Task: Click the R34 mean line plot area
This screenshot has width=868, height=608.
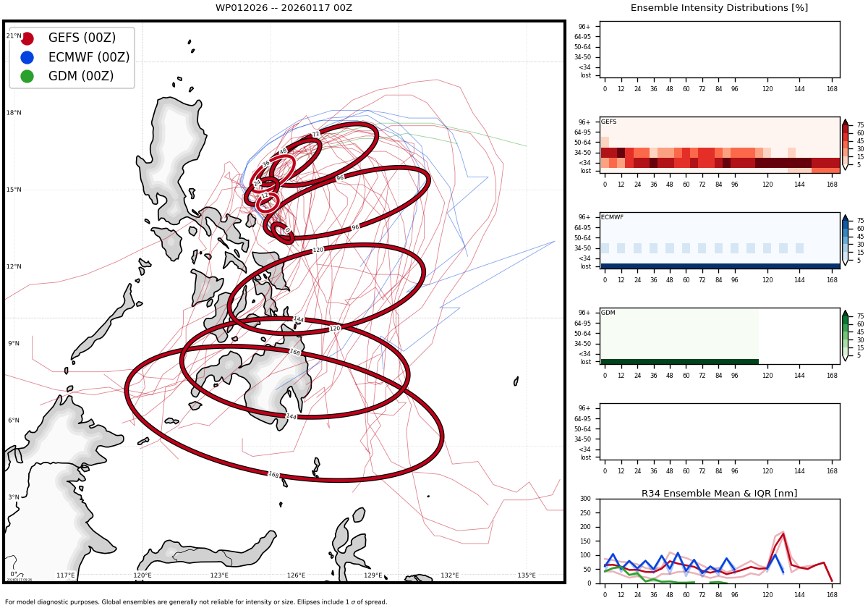Action: pyautogui.click(x=720, y=541)
